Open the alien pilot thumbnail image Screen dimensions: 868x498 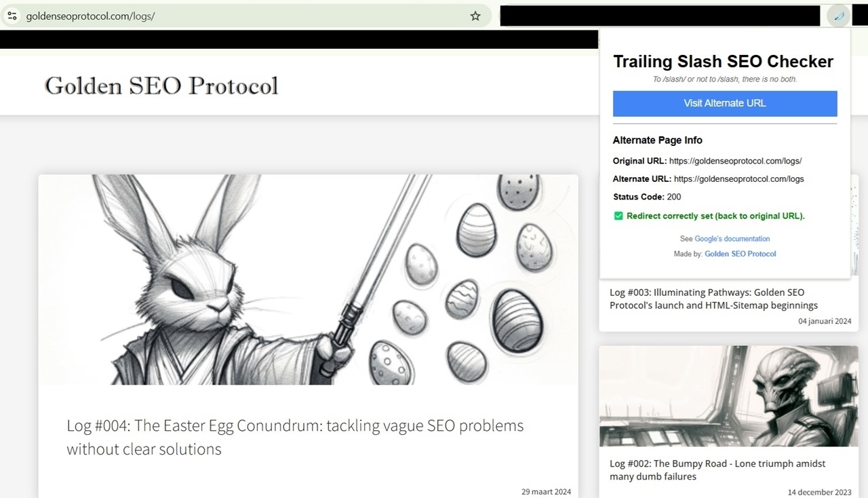pos(729,396)
